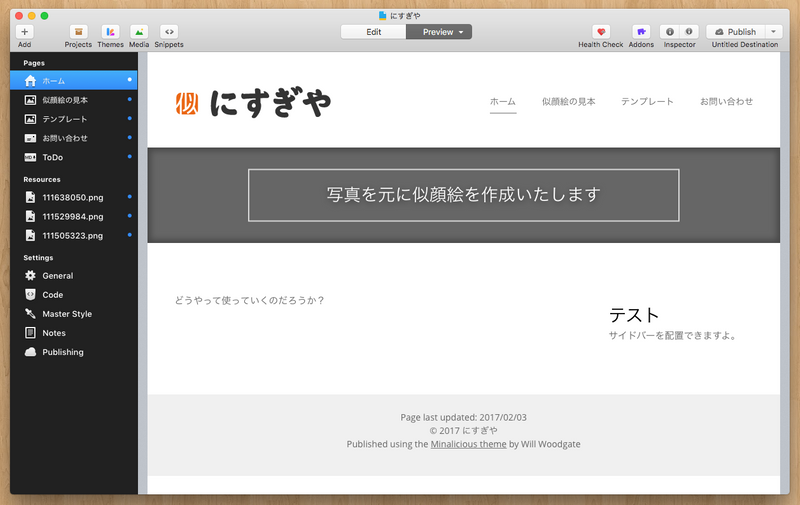The image size is (800, 505).
Task: Select resource 111529984.png
Action: coord(73,216)
